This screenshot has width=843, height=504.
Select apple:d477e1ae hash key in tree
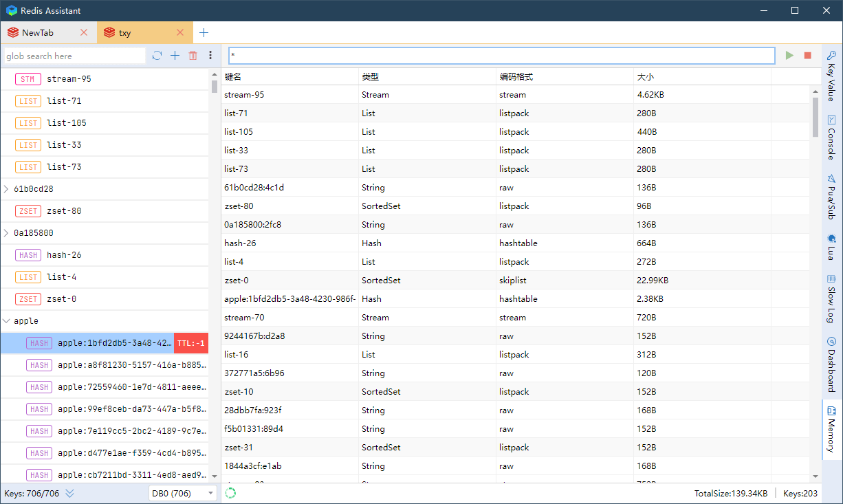click(105, 453)
